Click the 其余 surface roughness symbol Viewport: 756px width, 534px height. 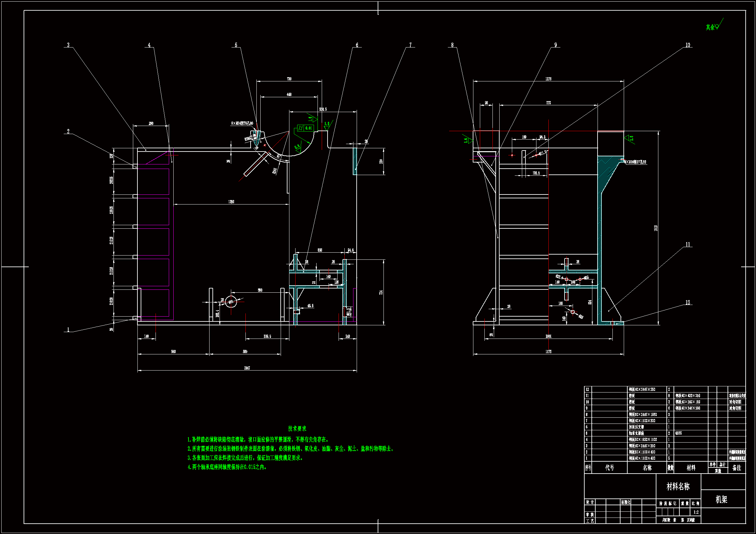(714, 26)
